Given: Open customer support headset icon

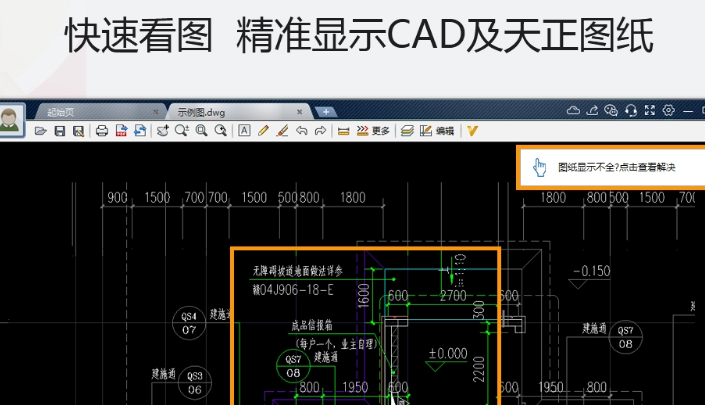Looking at the screenshot, I should (x=631, y=111).
